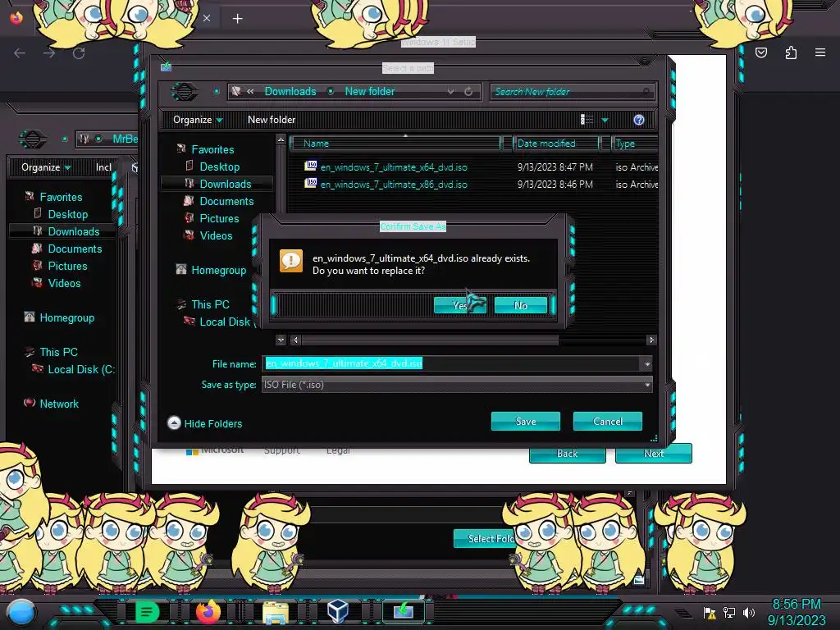Click the volume icon in the system tray

pyautogui.click(x=748, y=613)
